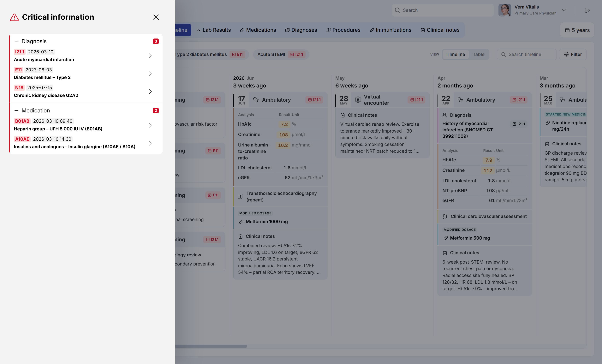602x364 pixels.
Task: Click the Transthoracic echocardiography procedure icon
Action: click(x=240, y=197)
